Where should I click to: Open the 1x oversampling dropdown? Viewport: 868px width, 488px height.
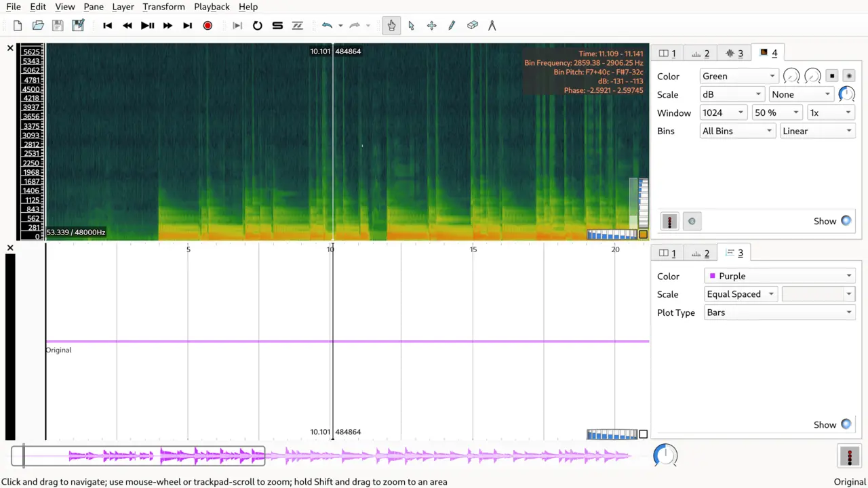(830, 113)
